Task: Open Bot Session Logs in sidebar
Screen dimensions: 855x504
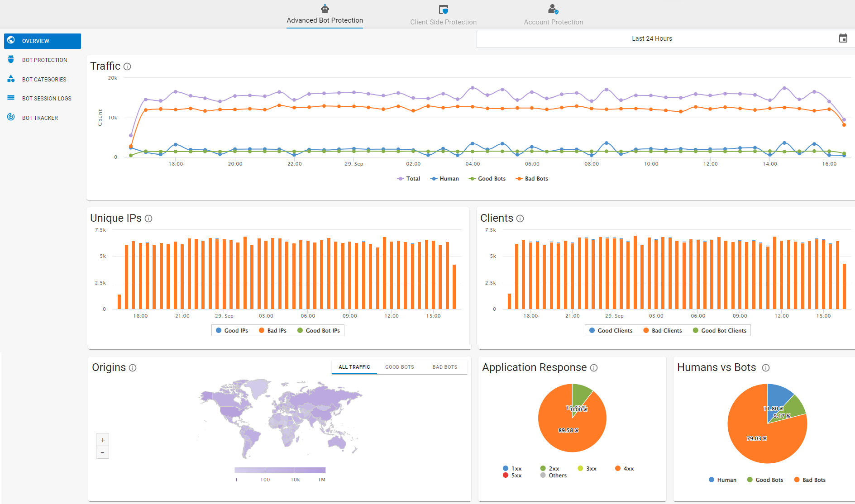Action: [x=47, y=98]
